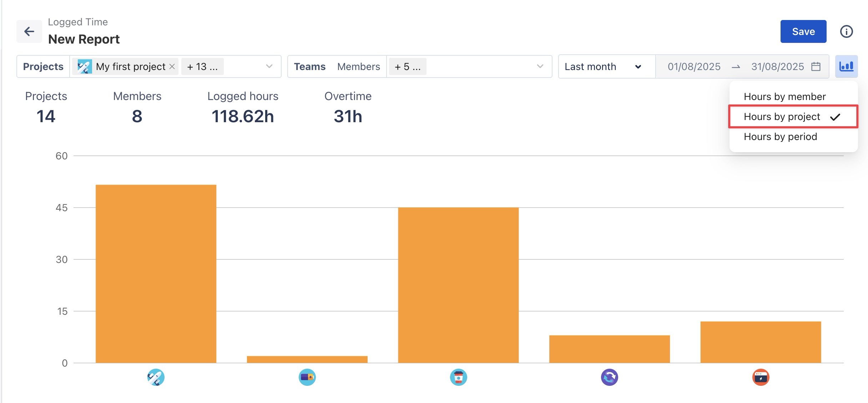This screenshot has width=868, height=403.
Task: Click the tallest orange chart bar
Action: (156, 273)
